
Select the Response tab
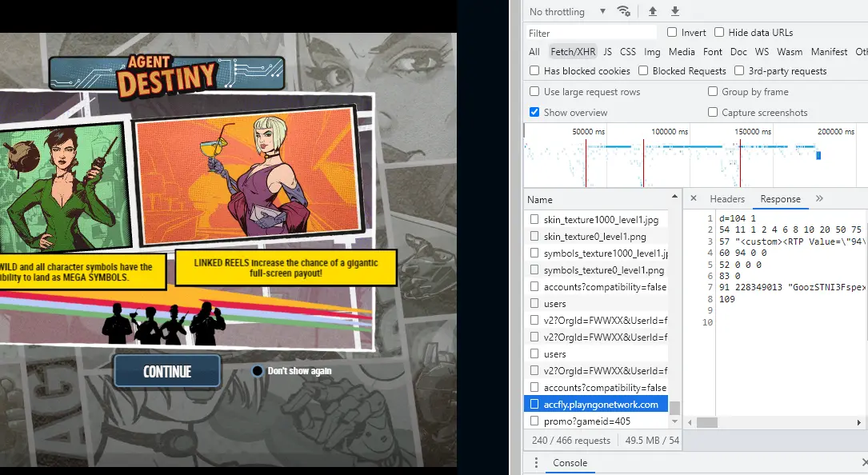coord(780,199)
